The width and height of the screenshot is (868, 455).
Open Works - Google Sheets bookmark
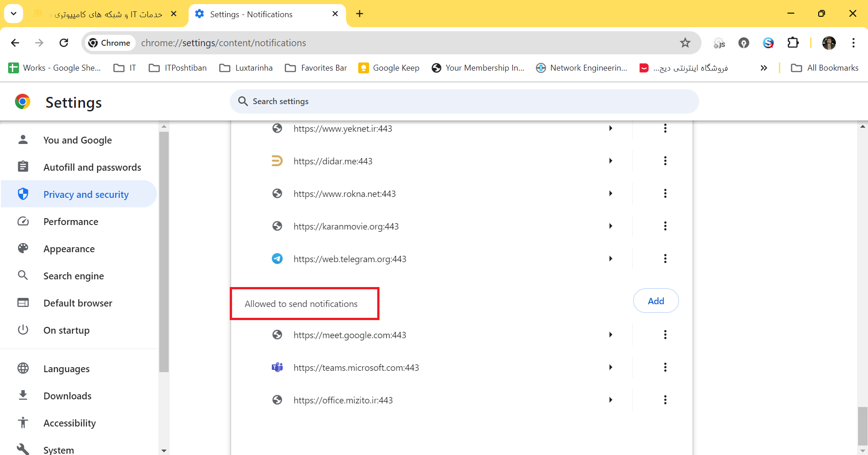pyautogui.click(x=55, y=68)
